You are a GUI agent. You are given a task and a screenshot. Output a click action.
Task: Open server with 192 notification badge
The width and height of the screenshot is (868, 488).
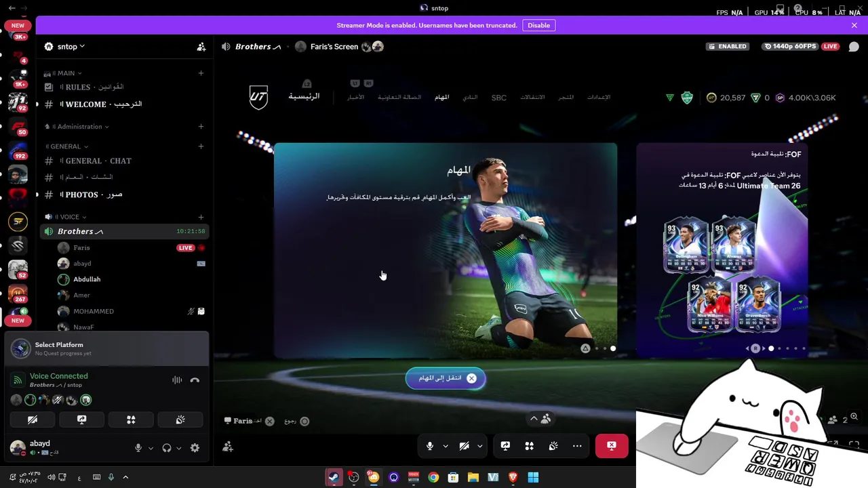coord(18,150)
